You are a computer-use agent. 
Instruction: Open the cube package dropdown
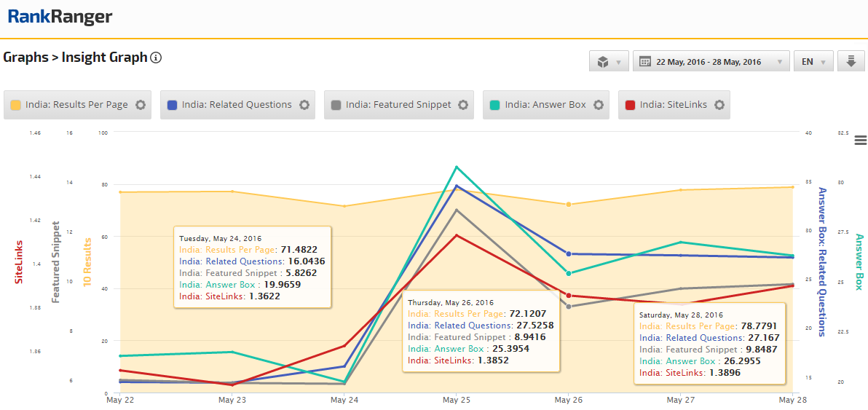[609, 61]
